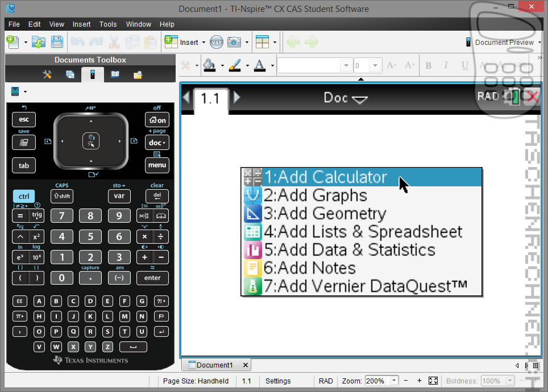Show the Page Sorter panel icon

(x=70, y=74)
